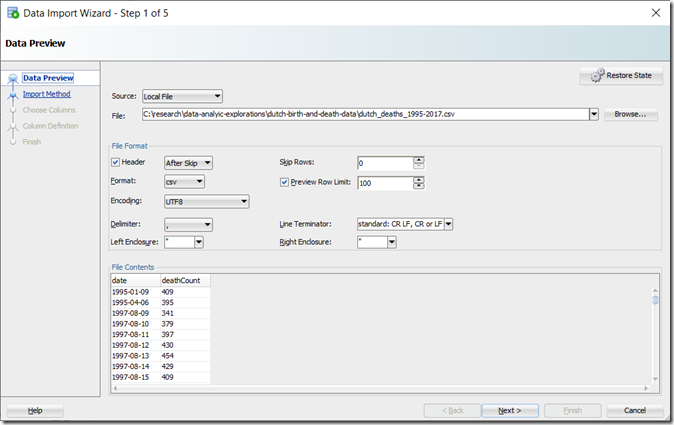Select the deathCount value 430
The image size is (674, 425).
click(185, 345)
